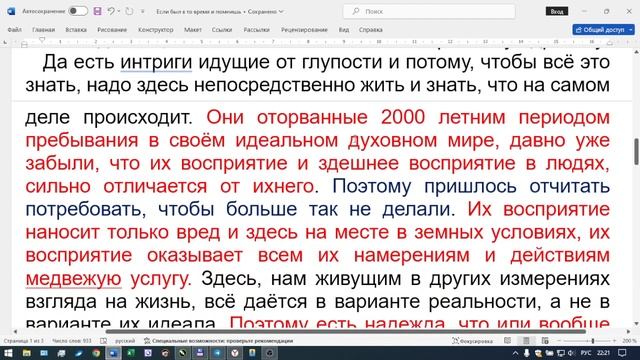The image size is (640, 360).
Task: Click the zoom in plus button
Action: pos(614,341)
